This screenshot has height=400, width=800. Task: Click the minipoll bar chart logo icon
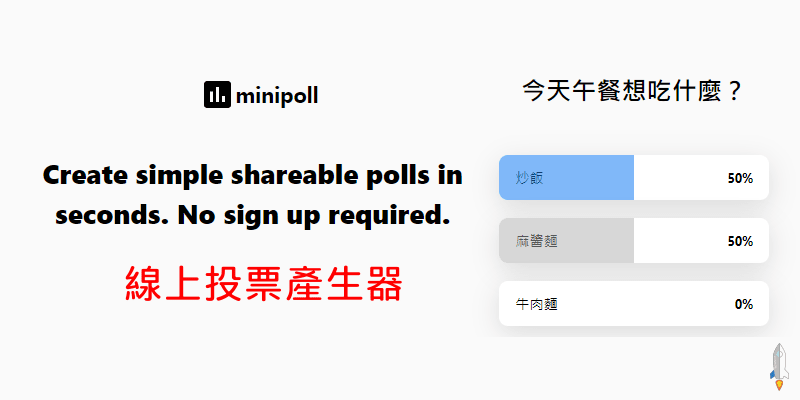click(x=216, y=95)
